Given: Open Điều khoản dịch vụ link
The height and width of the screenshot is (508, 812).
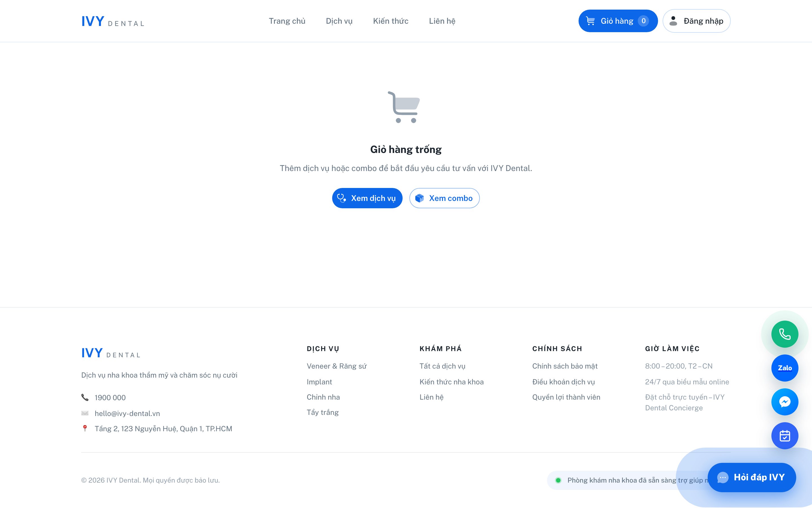Looking at the screenshot, I should pyautogui.click(x=563, y=382).
